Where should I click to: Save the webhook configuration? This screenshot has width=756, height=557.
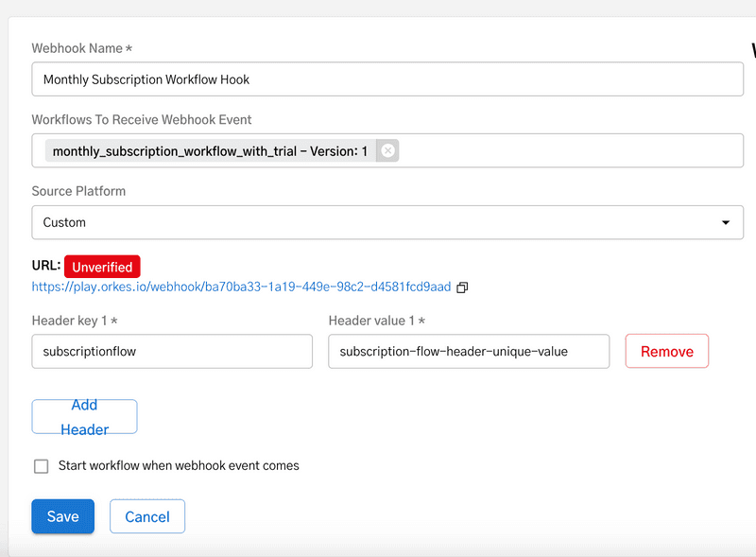coord(62,516)
